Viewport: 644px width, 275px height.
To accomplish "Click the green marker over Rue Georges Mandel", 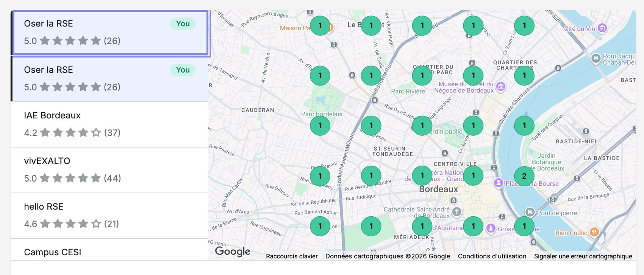I will click(x=371, y=176).
